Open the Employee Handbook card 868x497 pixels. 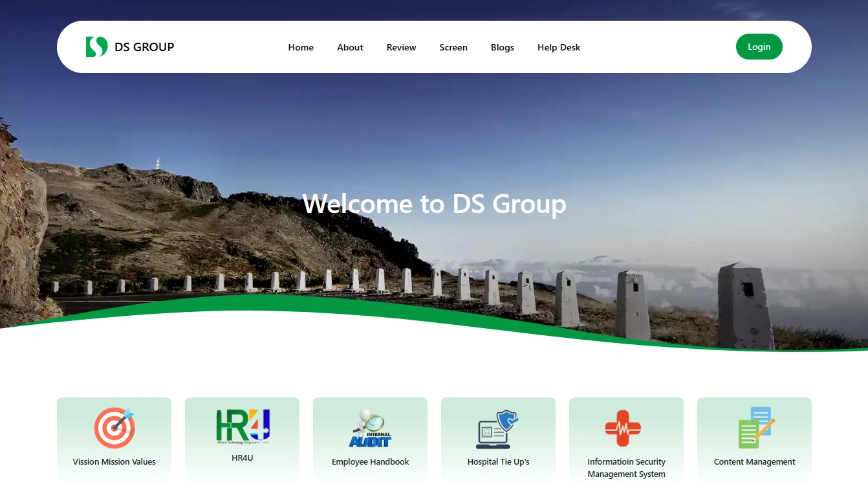(x=370, y=447)
